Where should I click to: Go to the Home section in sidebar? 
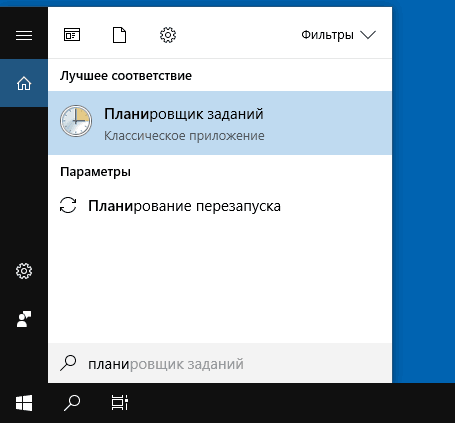click(24, 83)
